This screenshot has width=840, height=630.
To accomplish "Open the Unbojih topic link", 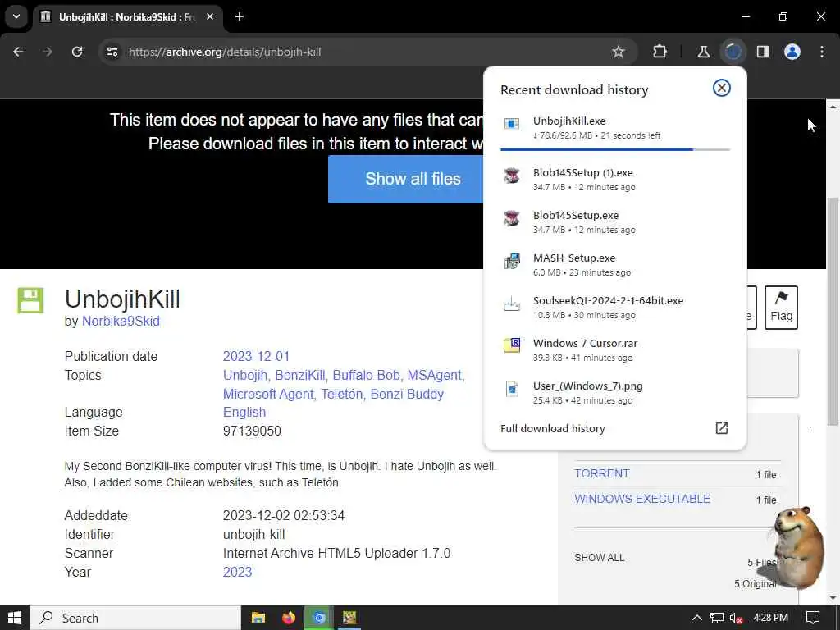I will pos(244,375).
